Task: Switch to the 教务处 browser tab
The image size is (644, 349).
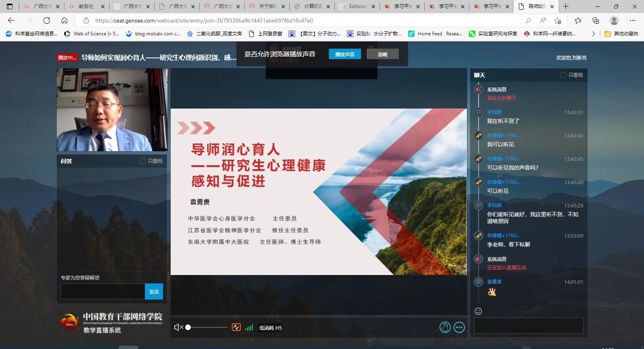Action: click(86, 6)
